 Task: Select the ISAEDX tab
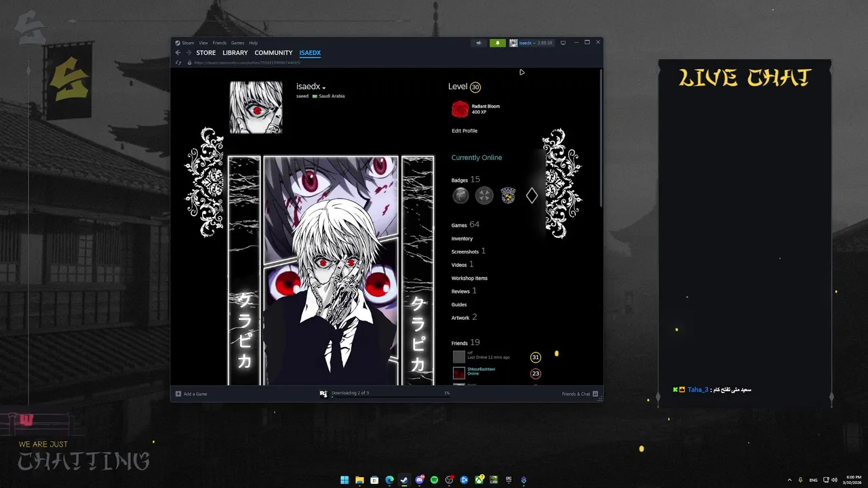tap(310, 53)
